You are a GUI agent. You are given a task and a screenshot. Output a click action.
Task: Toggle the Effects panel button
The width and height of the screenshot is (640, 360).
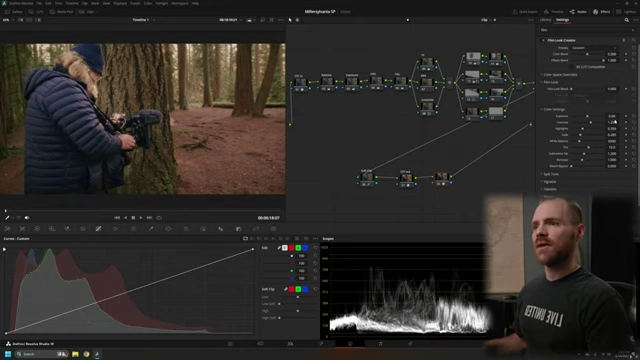(x=602, y=12)
